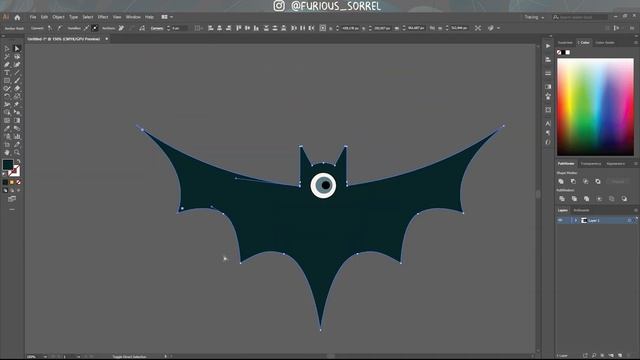This screenshot has height=360, width=640.
Task: Expand Layer 1 disclosure arrow
Action: (x=576, y=220)
